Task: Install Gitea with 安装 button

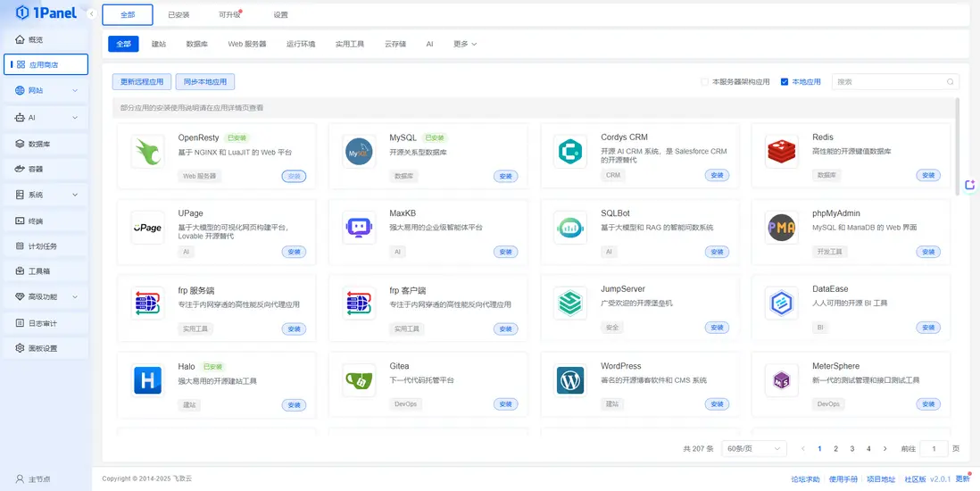Action: coord(506,404)
